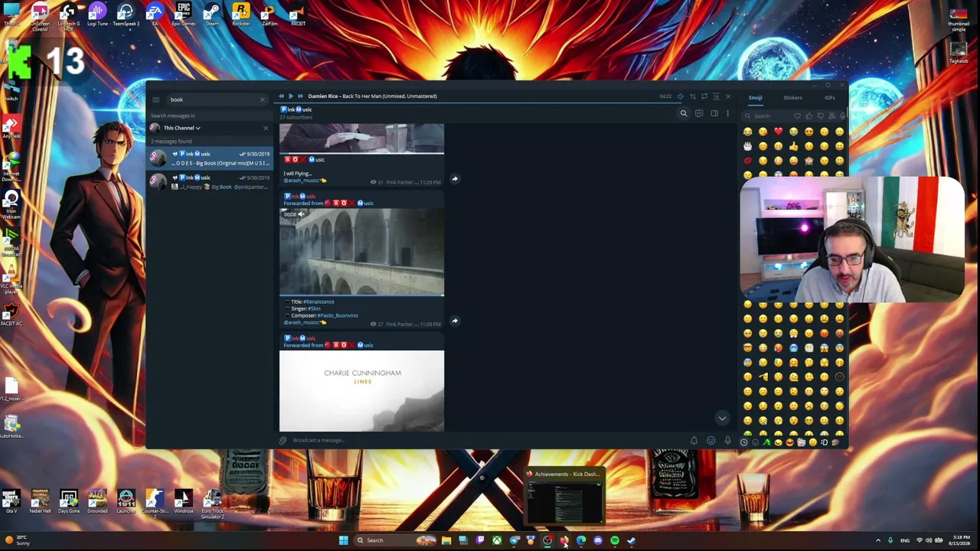The width and height of the screenshot is (980, 551).
Task: Toggle silent broadcast notification bell
Action: tap(694, 441)
